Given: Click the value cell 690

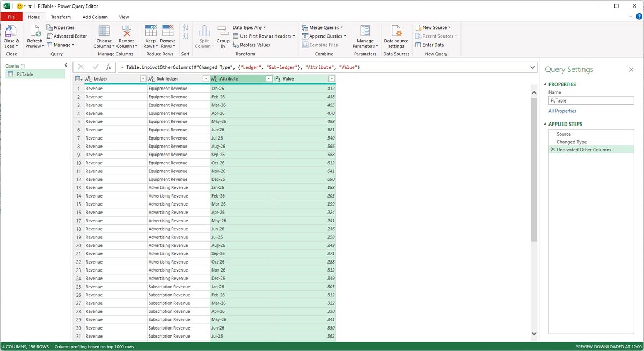Looking at the screenshot, I should point(304,179).
